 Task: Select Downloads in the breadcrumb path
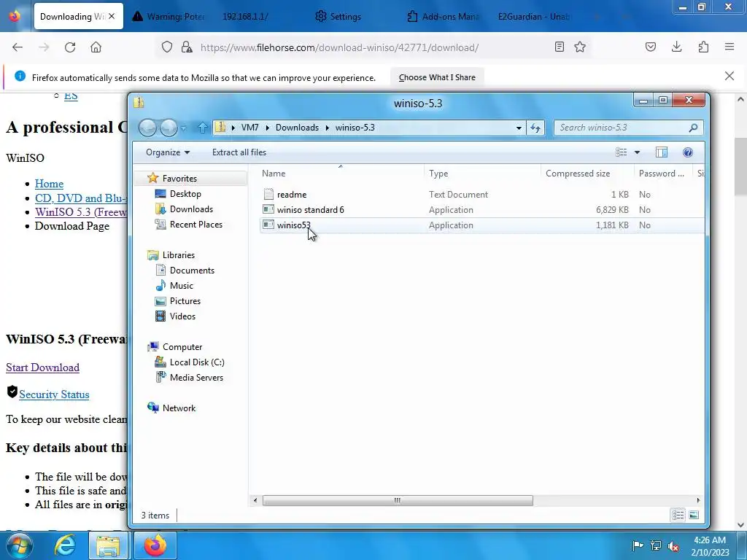click(297, 128)
